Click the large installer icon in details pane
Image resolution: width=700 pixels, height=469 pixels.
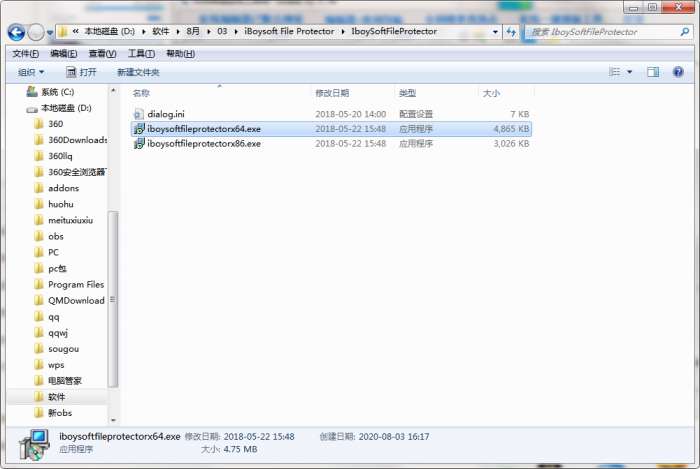pos(34,444)
